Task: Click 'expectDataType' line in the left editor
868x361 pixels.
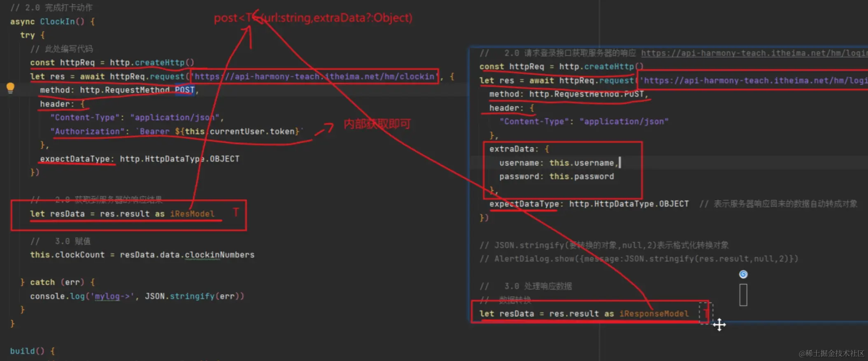Action: click(x=140, y=159)
